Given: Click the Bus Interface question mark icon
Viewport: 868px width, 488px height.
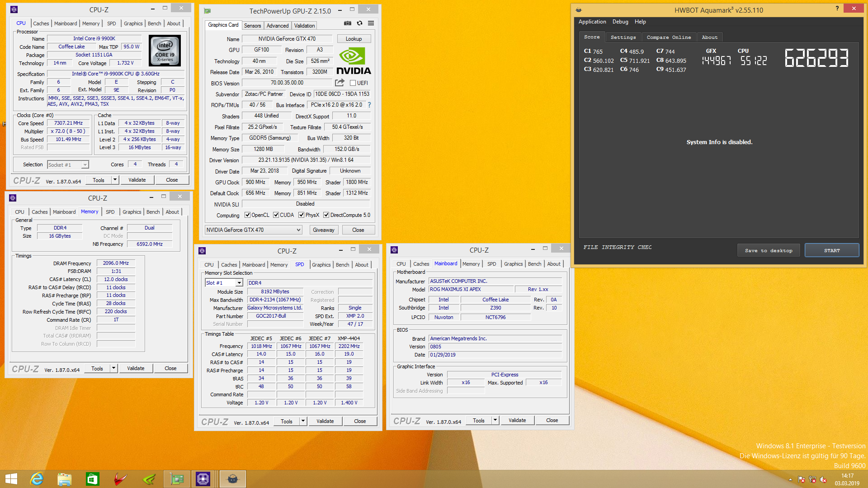Looking at the screenshot, I should point(369,105).
